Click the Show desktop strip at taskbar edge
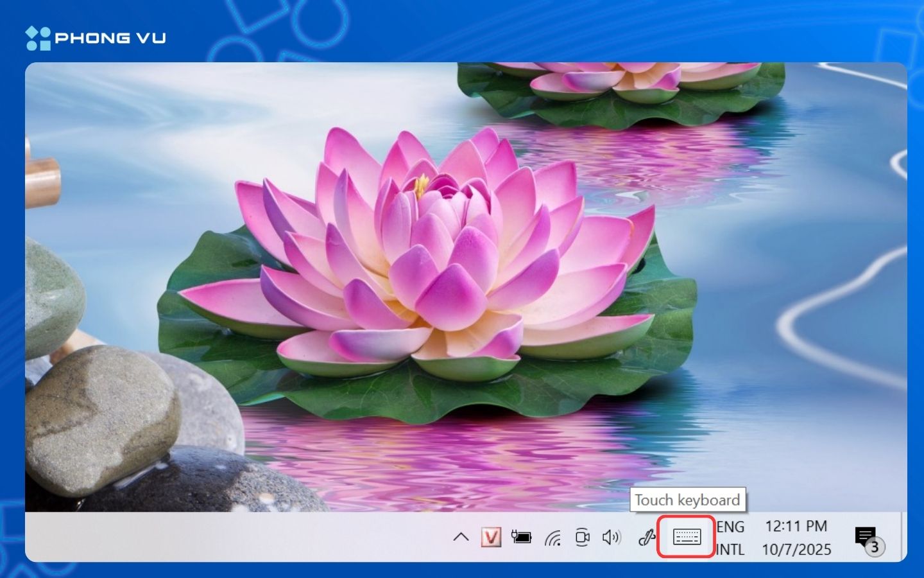 [903, 537]
